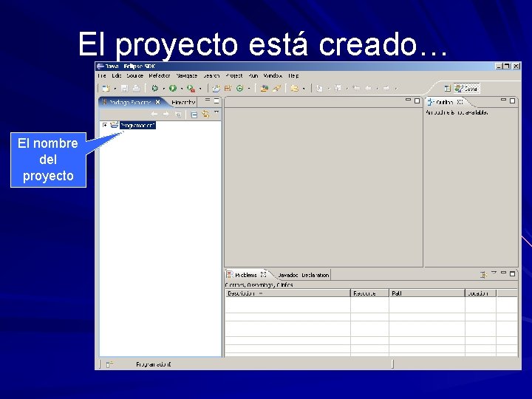This screenshot has height=399, width=532.
Task: Maximize the Package Explorer panel
Action: point(216,100)
